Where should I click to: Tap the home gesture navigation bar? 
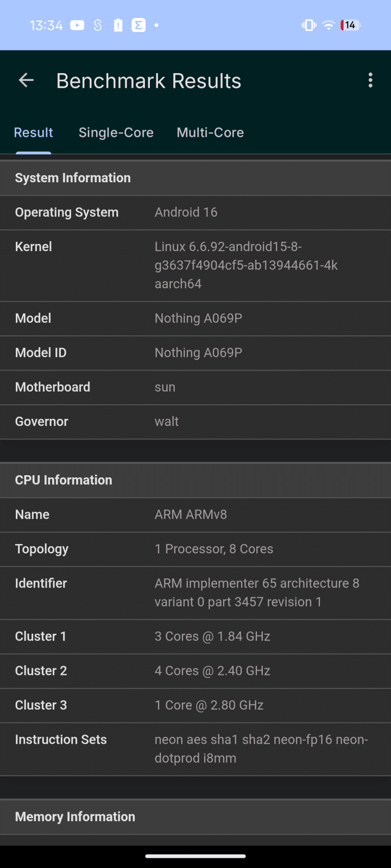tap(195, 856)
